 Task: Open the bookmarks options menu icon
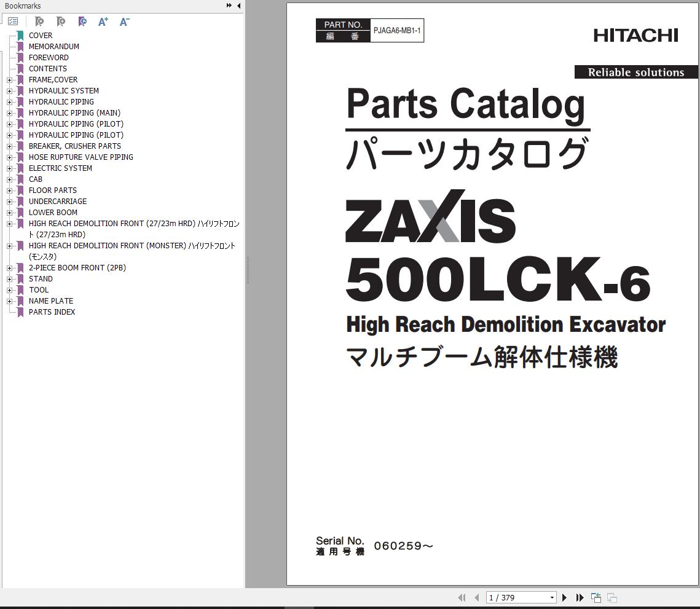pyautogui.click(x=13, y=21)
